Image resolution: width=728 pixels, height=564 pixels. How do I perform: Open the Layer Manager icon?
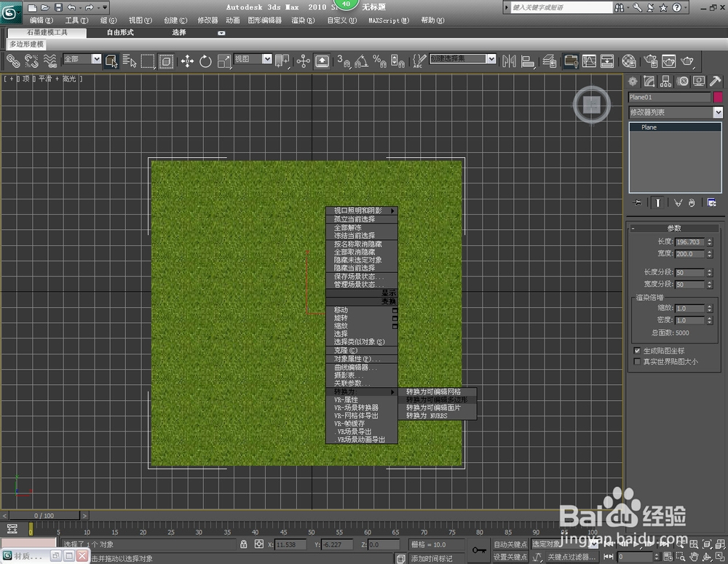point(549,61)
